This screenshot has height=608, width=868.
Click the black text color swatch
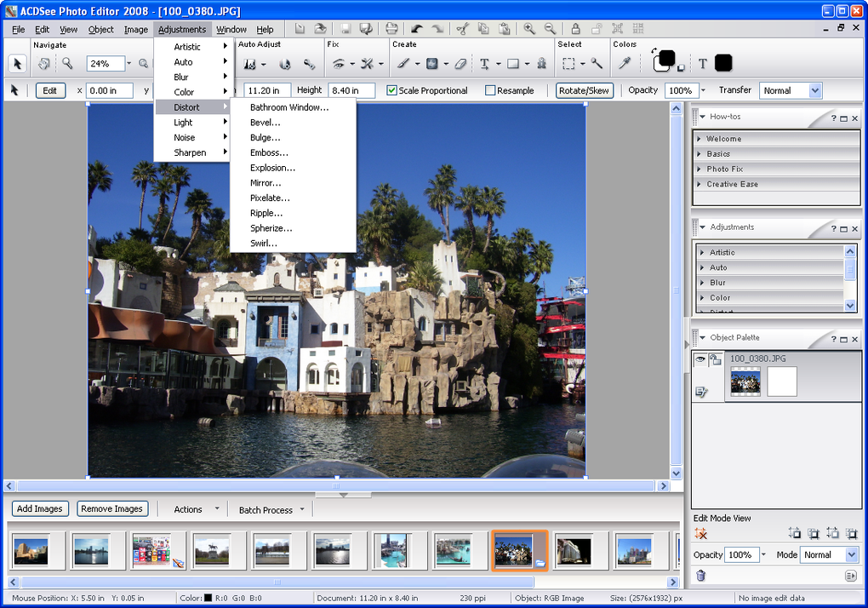pyautogui.click(x=722, y=63)
